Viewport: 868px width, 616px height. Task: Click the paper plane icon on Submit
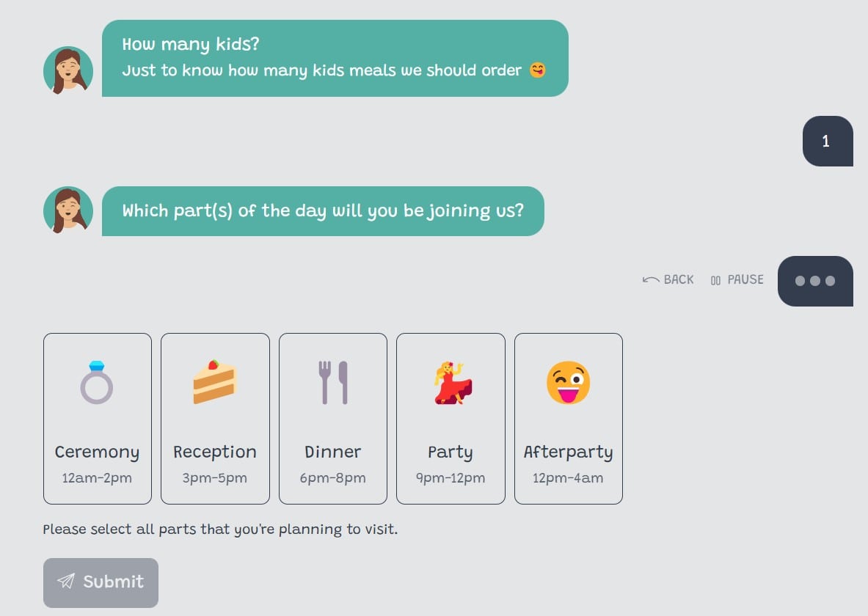(66, 581)
